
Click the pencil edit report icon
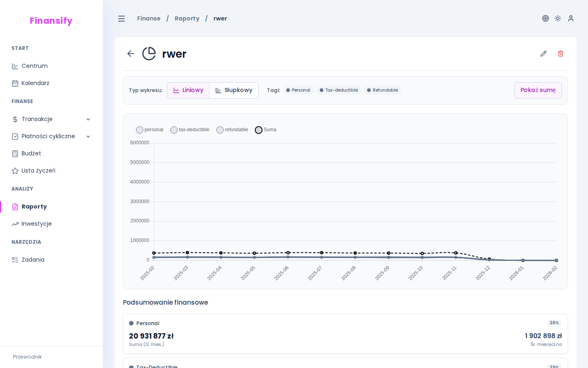tap(543, 54)
